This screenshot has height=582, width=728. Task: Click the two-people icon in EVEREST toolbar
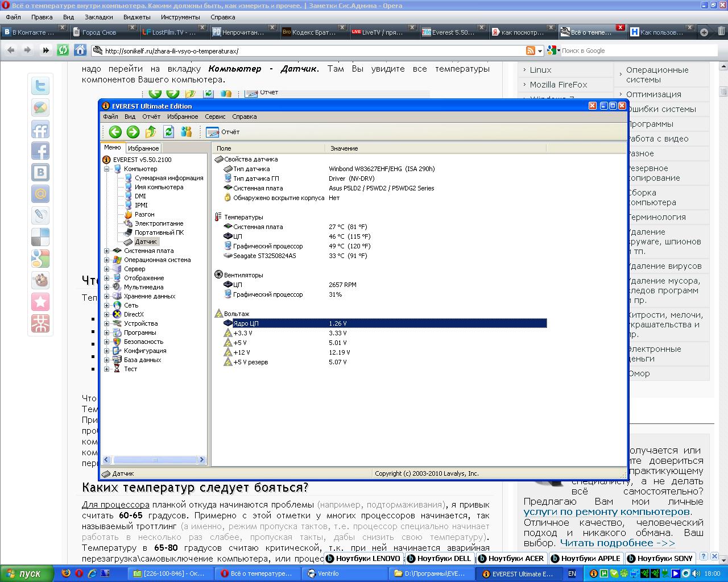(186, 132)
